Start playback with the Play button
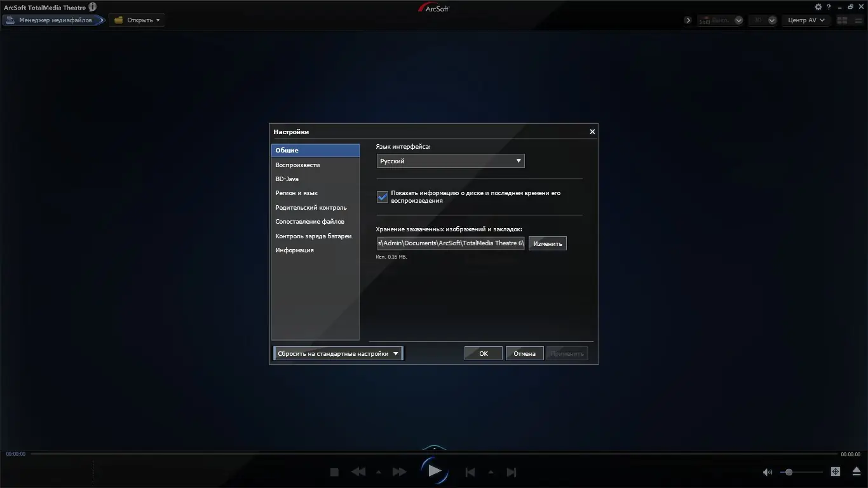 point(435,471)
